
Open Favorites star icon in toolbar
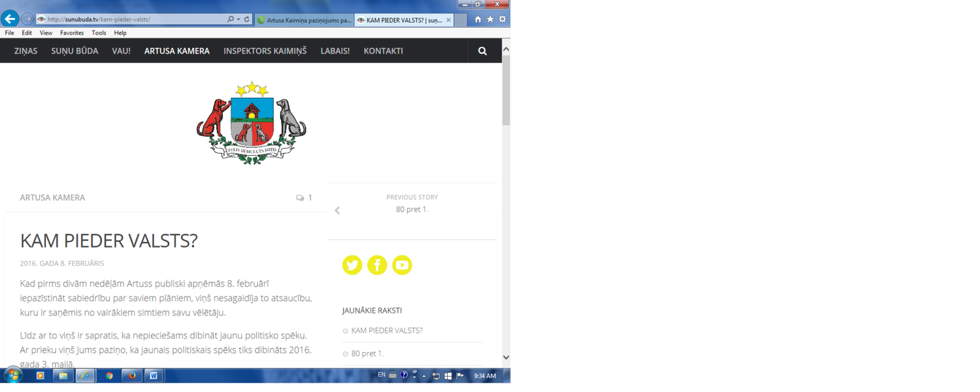[x=490, y=20]
